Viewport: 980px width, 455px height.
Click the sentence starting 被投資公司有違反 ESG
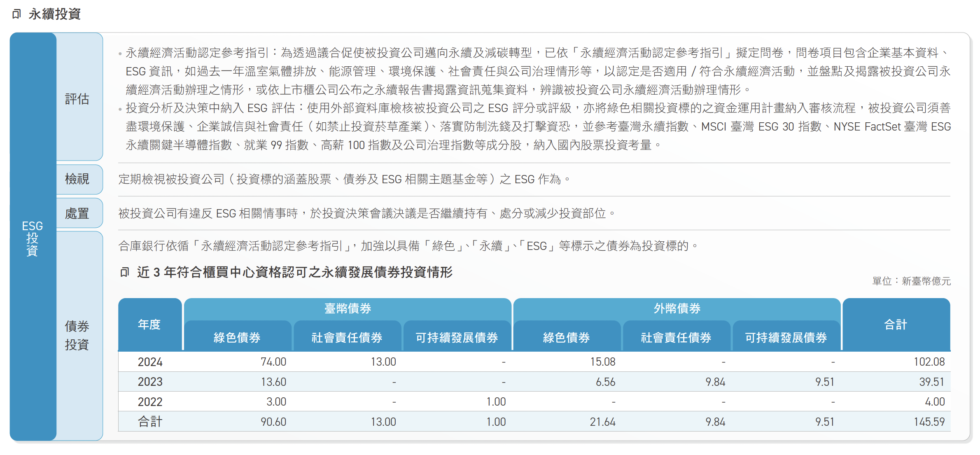tap(367, 213)
